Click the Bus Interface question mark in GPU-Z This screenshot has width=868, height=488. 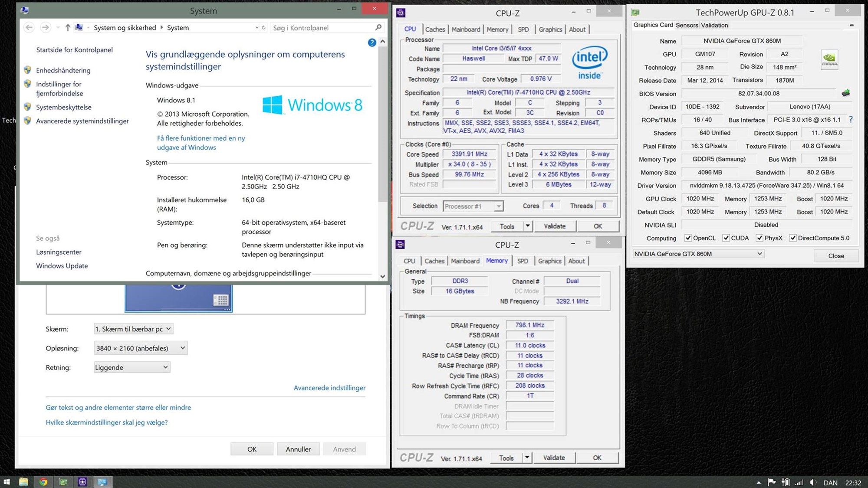click(851, 119)
